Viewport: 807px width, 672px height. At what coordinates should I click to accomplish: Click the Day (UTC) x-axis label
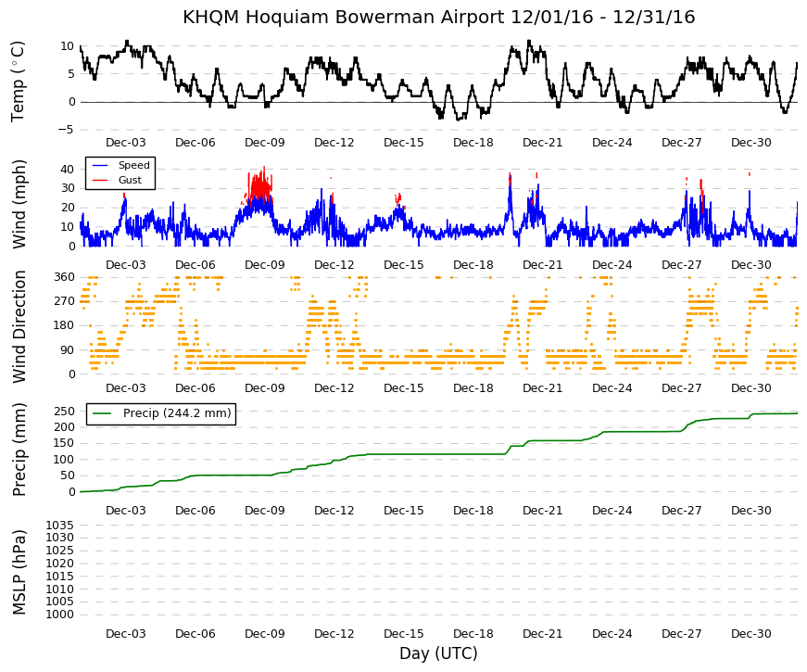(438, 653)
